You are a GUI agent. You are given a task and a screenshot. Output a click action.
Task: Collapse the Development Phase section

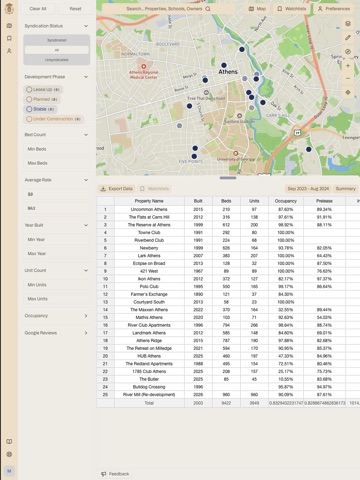(86, 77)
